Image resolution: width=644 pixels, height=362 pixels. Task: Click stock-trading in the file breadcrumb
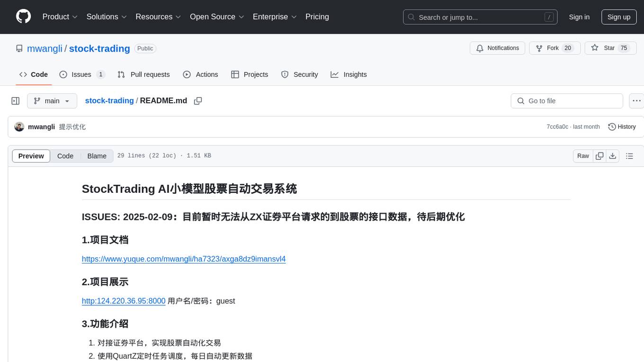click(x=109, y=101)
